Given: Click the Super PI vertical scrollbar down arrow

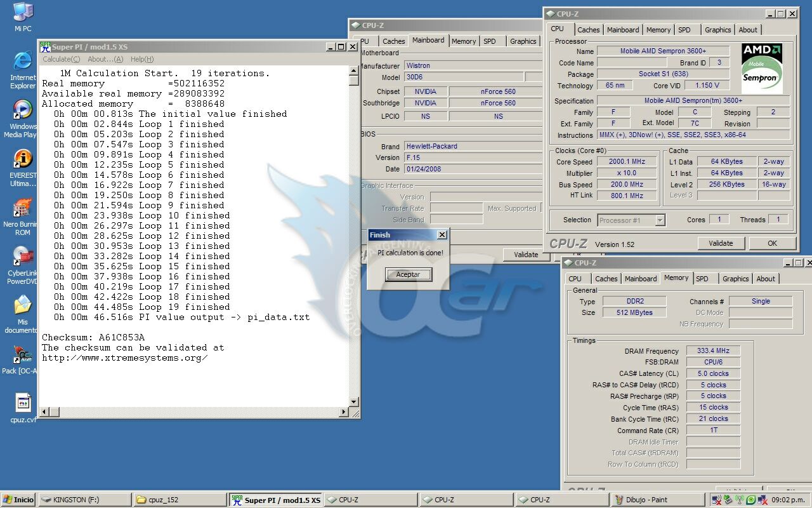Looking at the screenshot, I should click(354, 402).
